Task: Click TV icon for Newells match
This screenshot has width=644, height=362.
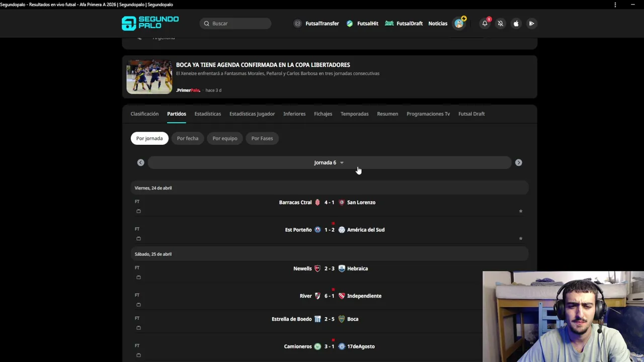Action: coord(138,277)
